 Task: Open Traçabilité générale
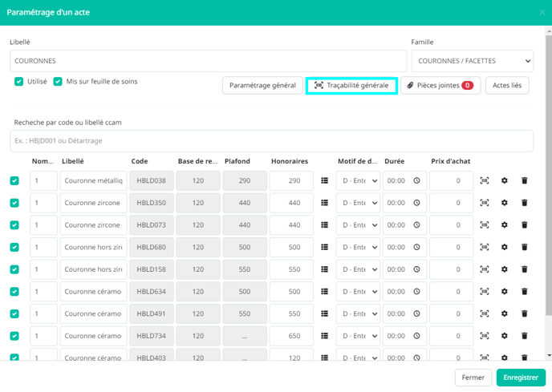click(351, 86)
